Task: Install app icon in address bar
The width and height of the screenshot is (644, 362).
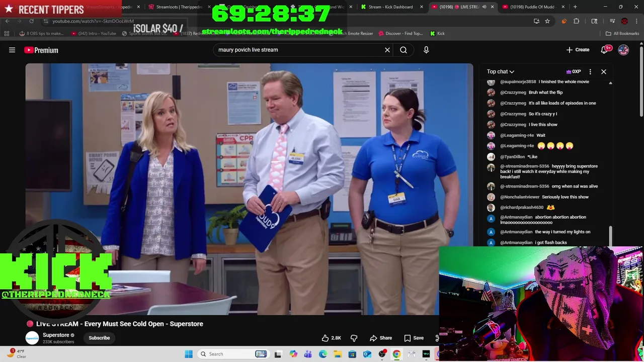Action: 536,21
